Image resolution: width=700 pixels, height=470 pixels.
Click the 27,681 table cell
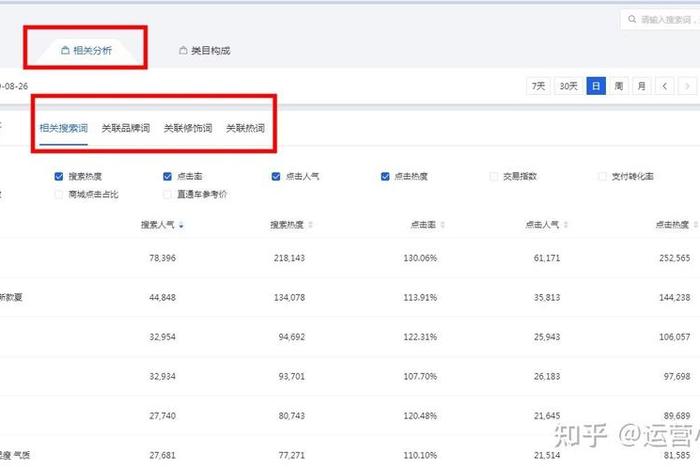162,455
